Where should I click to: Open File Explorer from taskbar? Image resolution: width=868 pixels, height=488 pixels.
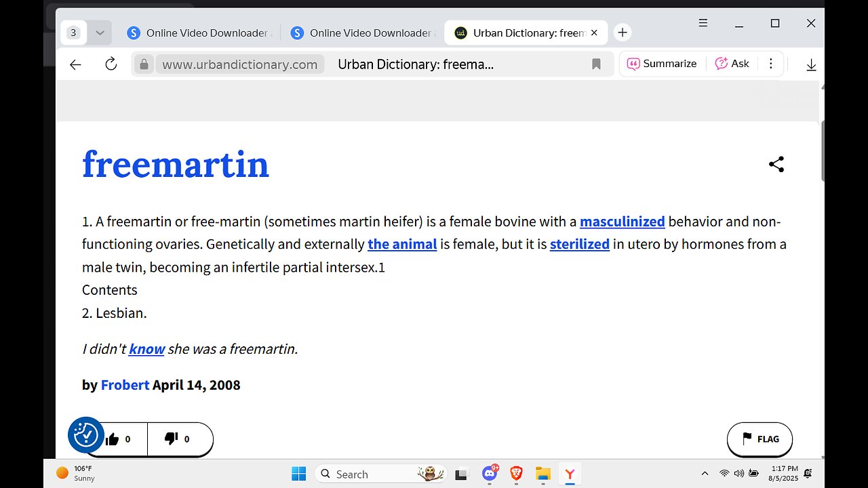[x=542, y=474]
